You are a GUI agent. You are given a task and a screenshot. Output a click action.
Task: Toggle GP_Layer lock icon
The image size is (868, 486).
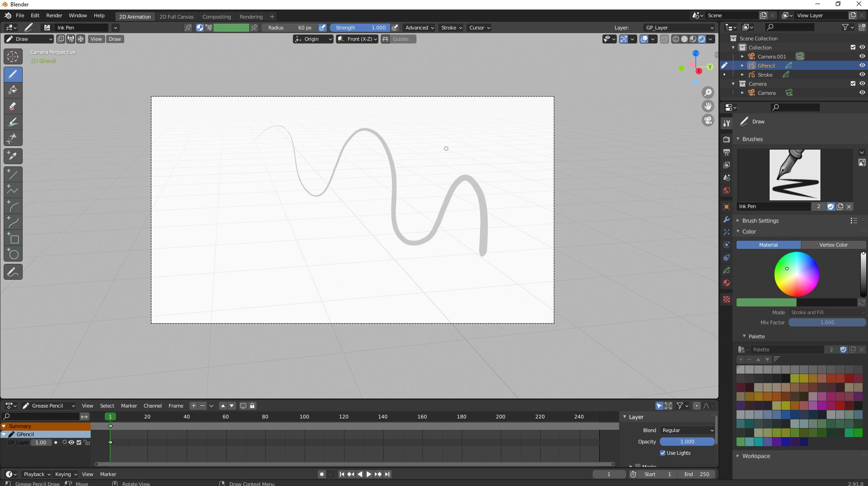pyautogui.click(x=87, y=442)
